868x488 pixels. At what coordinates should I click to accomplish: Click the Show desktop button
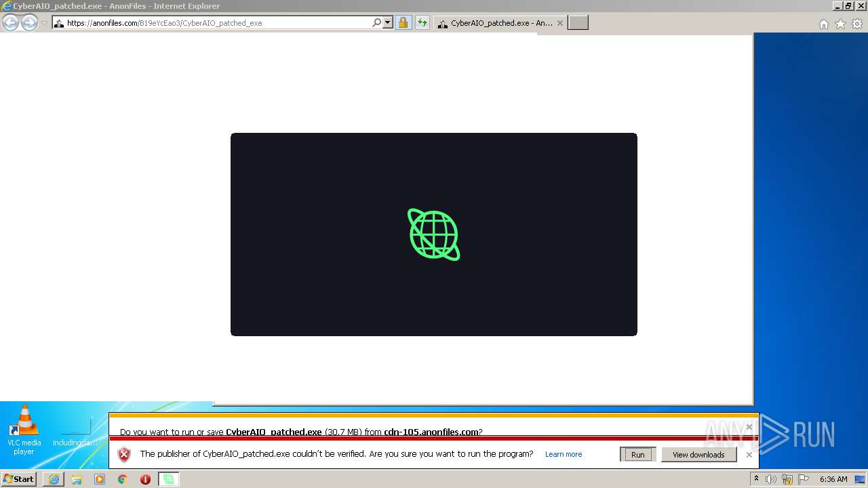[x=861, y=479]
